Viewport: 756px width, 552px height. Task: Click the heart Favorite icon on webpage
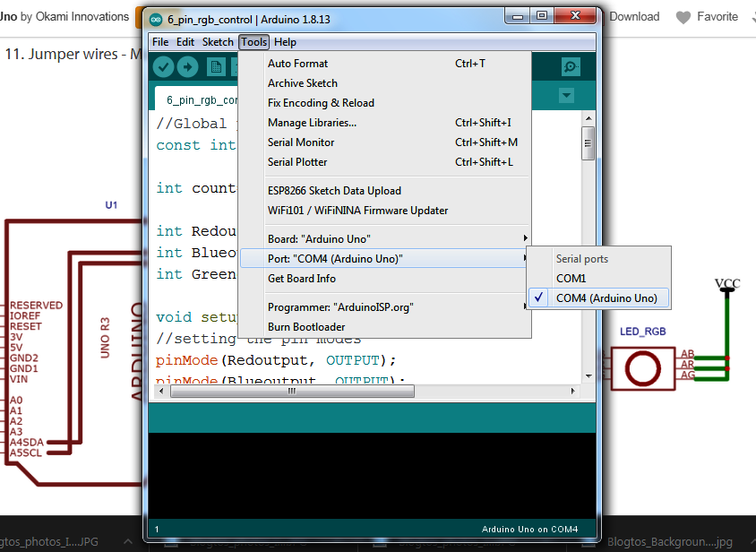click(683, 17)
